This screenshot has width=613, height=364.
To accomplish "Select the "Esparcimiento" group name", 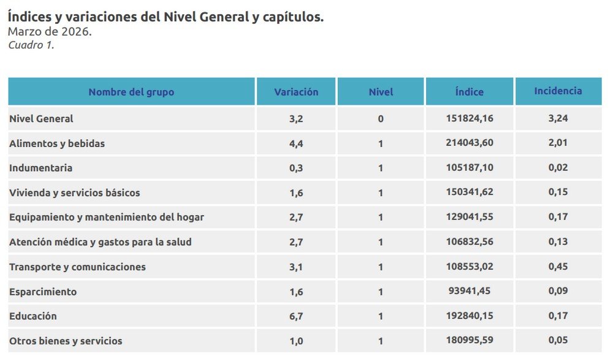I will click(x=43, y=292).
